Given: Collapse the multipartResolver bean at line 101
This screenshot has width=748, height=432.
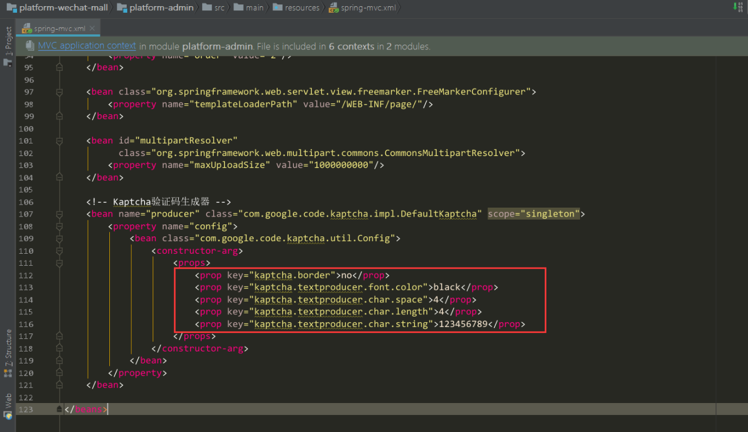Looking at the screenshot, I should coord(59,141).
